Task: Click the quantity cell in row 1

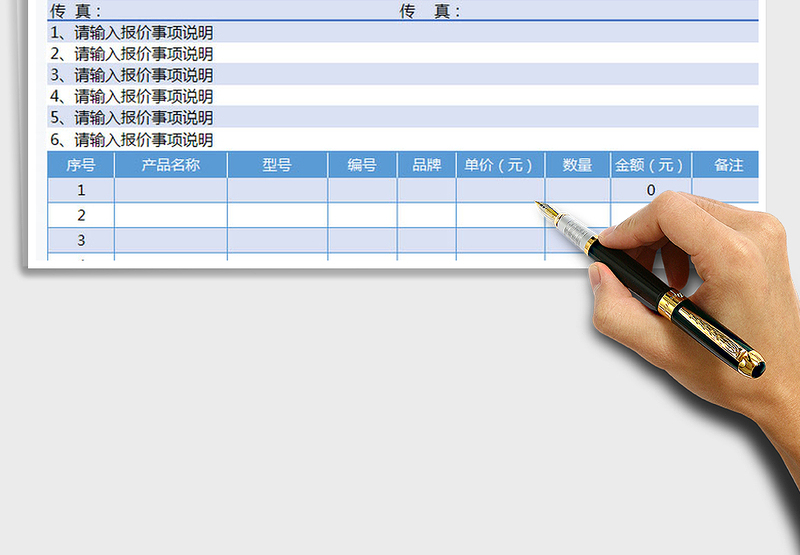Action: tap(578, 190)
